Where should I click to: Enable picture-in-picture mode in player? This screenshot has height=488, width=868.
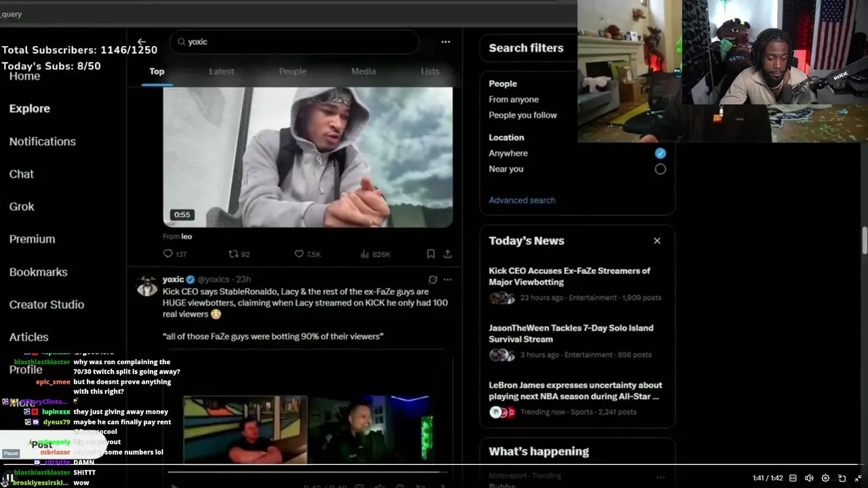pos(842,478)
